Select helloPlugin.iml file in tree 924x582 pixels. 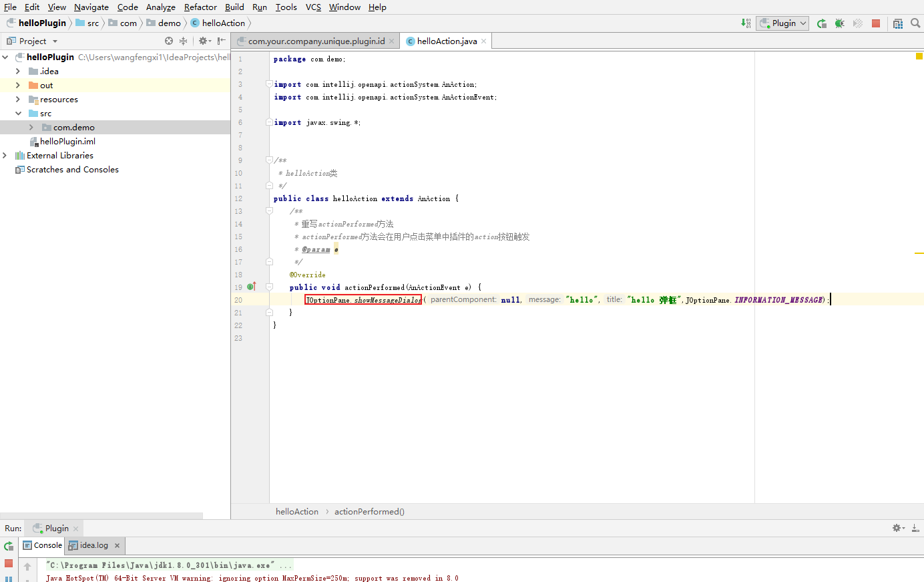pyautogui.click(x=67, y=141)
